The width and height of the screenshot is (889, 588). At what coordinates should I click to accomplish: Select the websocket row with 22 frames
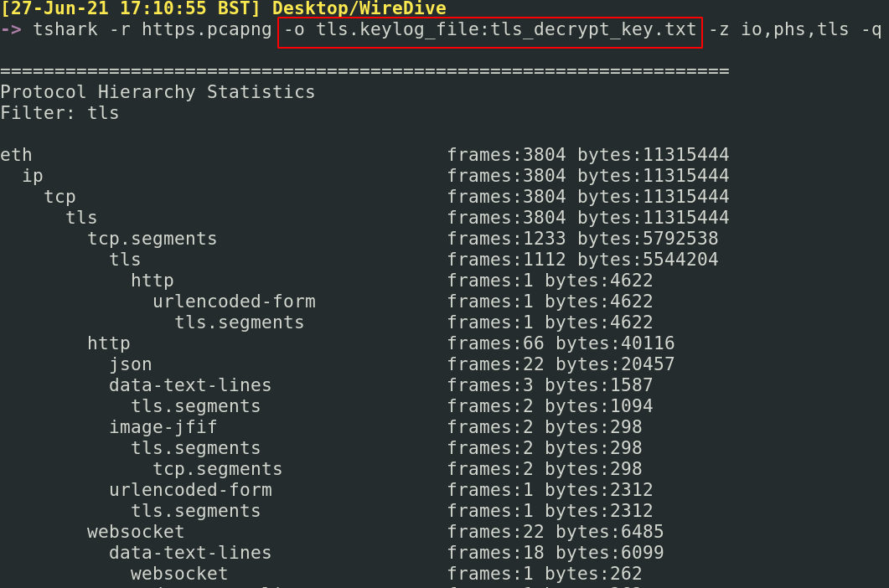click(x=136, y=532)
